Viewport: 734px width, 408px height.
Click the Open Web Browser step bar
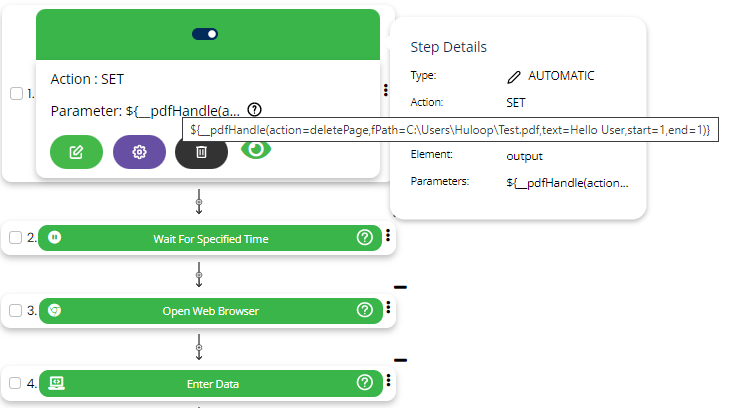(210, 310)
